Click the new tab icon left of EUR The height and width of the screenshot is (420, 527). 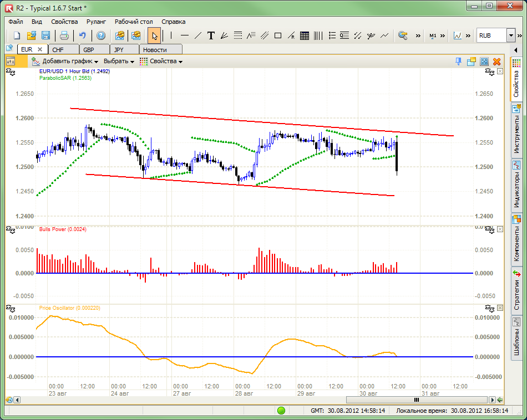tap(9, 48)
